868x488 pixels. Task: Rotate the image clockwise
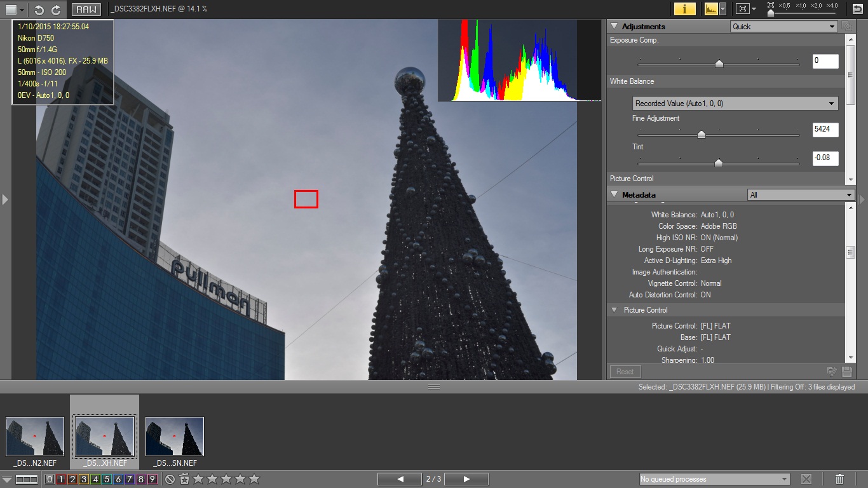pyautogui.click(x=56, y=10)
